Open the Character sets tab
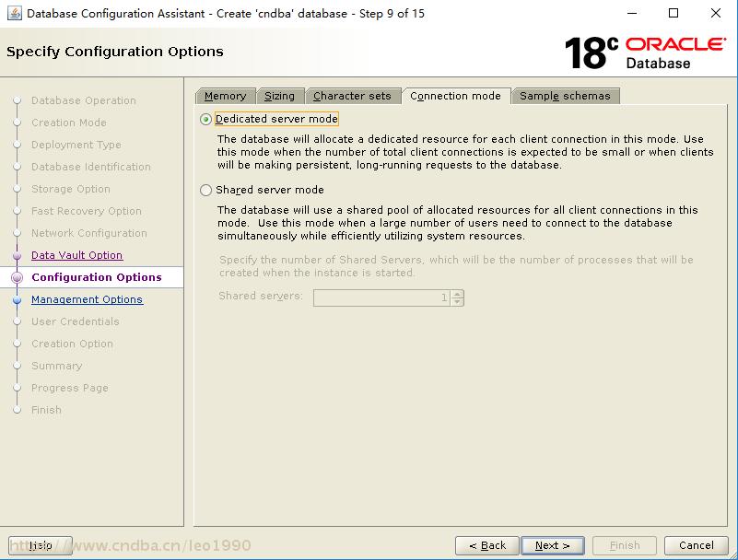Screen dimensions: 738x560 [x=352, y=96]
